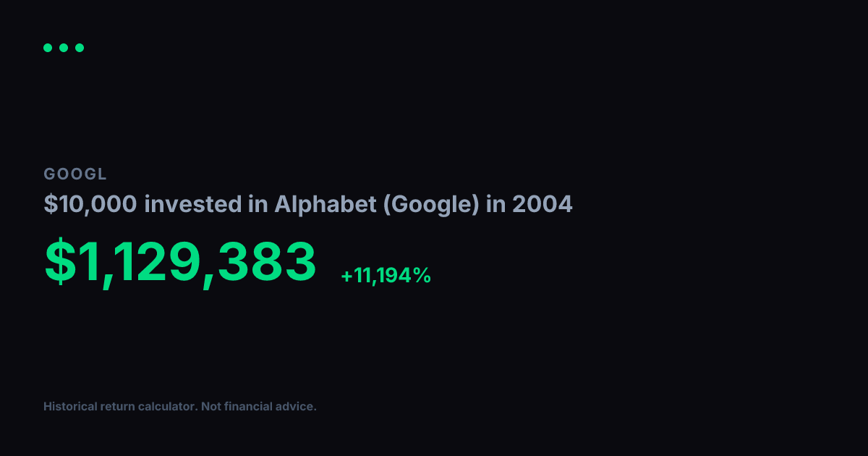This screenshot has height=456, width=868.
Task: Click the word "in" before Alphabet
Action: 259,205
